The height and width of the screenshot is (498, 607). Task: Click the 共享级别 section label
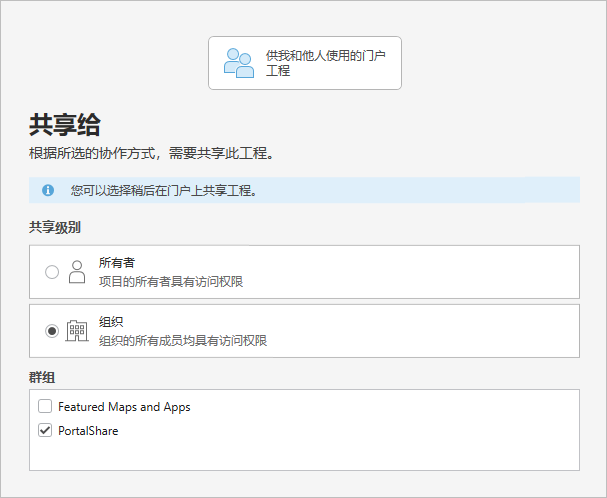[x=55, y=227]
